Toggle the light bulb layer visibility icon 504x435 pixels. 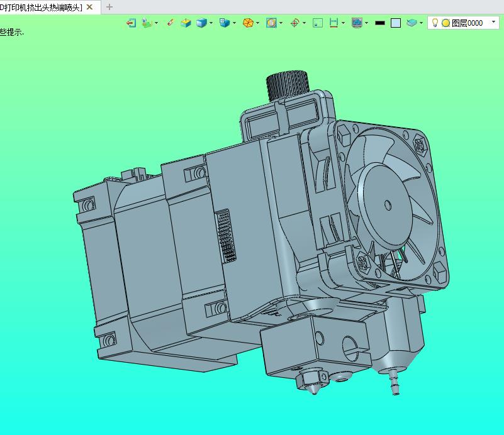[x=435, y=23]
